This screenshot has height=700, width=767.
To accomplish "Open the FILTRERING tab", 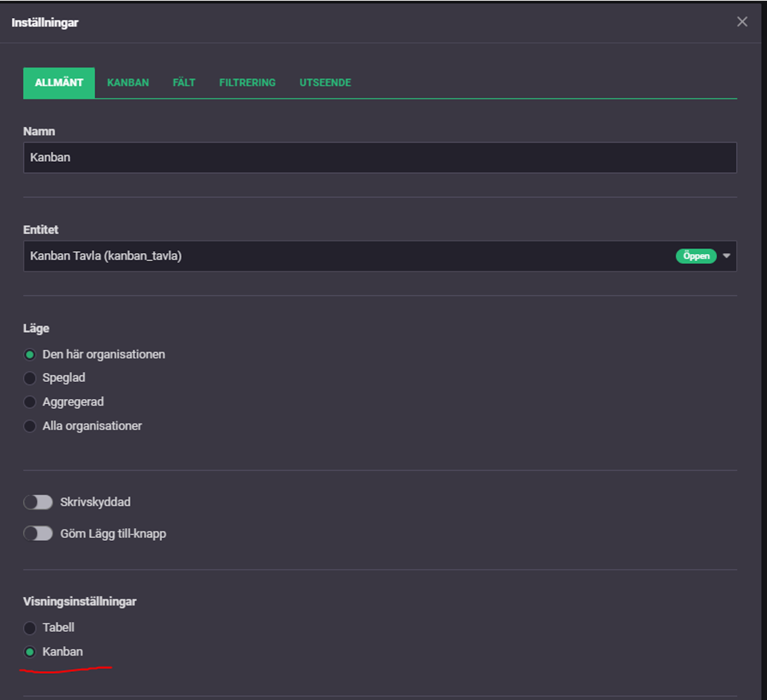I will pyautogui.click(x=247, y=83).
